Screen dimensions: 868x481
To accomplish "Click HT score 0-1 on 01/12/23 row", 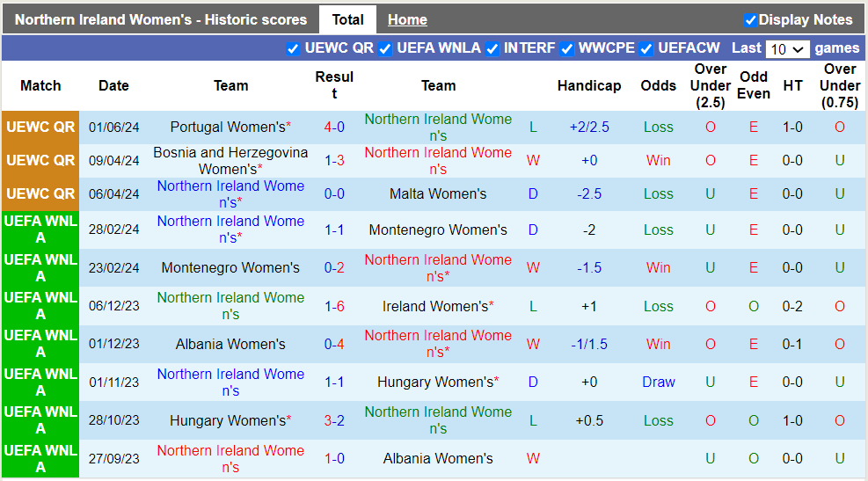I will click(x=792, y=345).
